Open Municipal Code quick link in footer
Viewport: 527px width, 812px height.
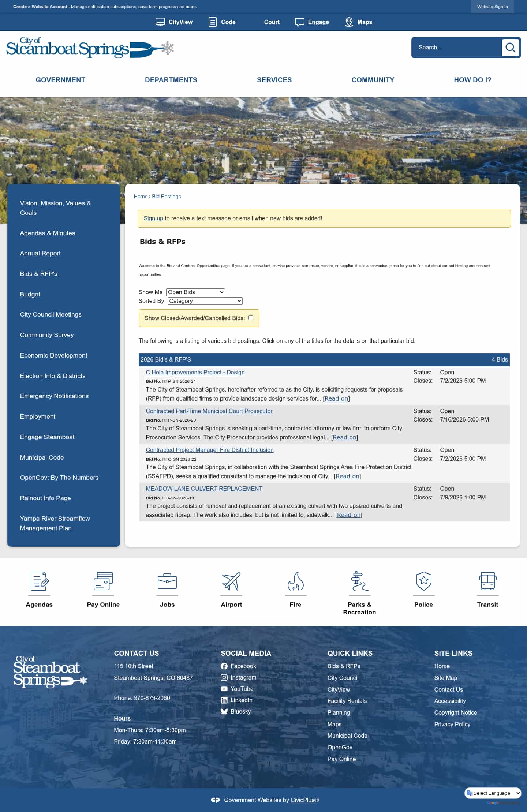click(x=347, y=736)
